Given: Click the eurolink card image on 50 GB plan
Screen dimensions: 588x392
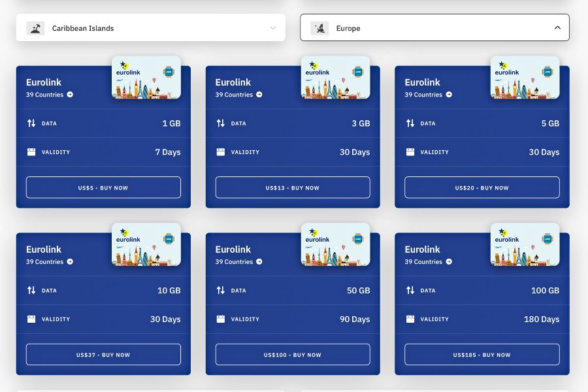Looking at the screenshot, I should [336, 244].
